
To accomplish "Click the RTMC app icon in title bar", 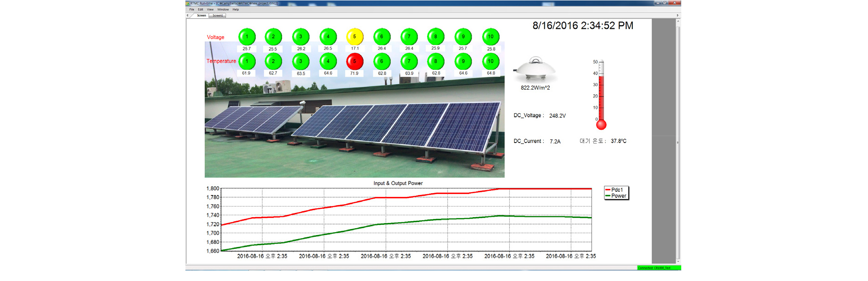I will tap(188, 3).
